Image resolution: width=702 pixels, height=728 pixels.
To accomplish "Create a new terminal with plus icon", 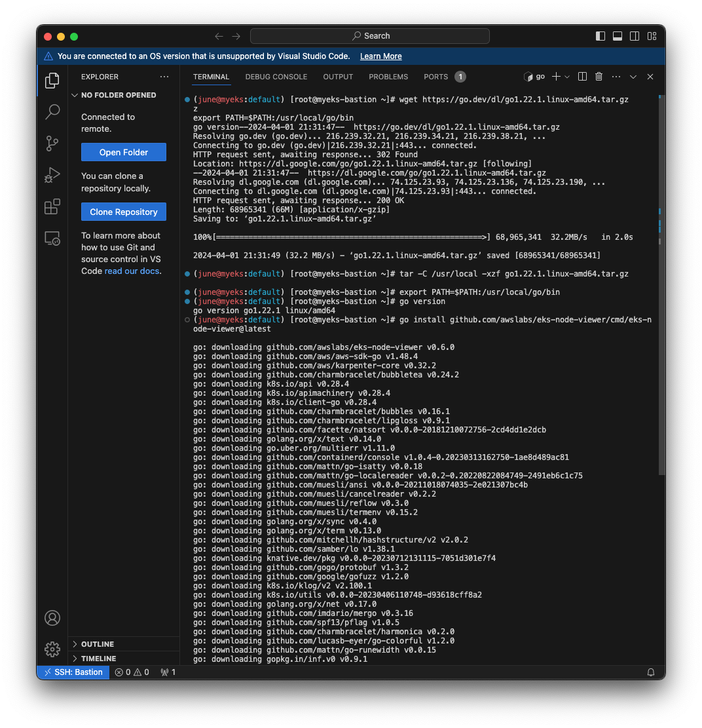I will click(x=556, y=77).
